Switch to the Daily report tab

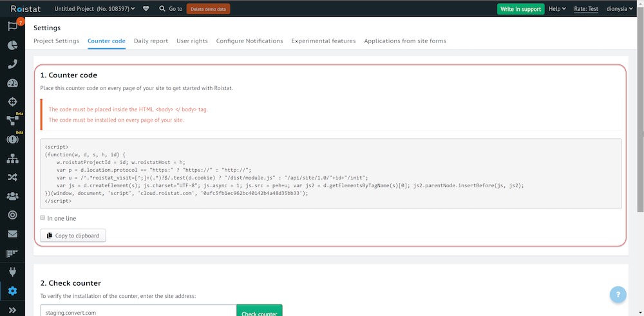point(151,41)
